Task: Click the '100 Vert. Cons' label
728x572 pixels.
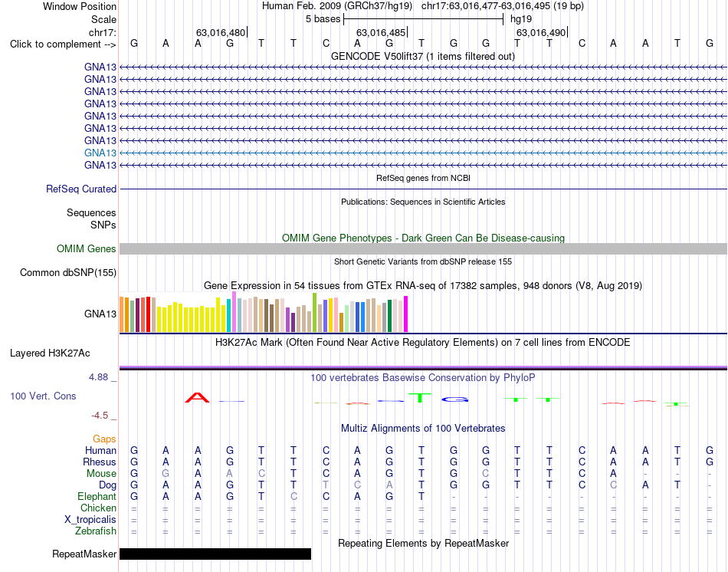Action: coord(43,396)
